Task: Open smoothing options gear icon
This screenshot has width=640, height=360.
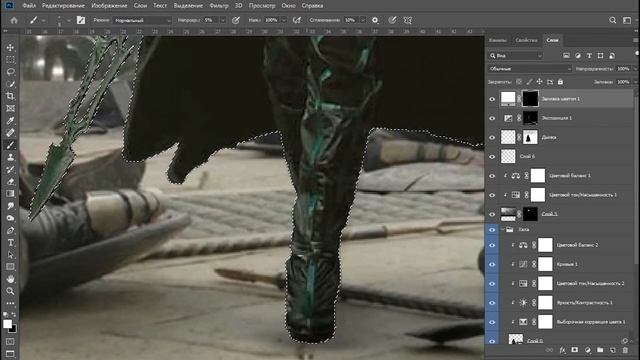Action: (375, 20)
